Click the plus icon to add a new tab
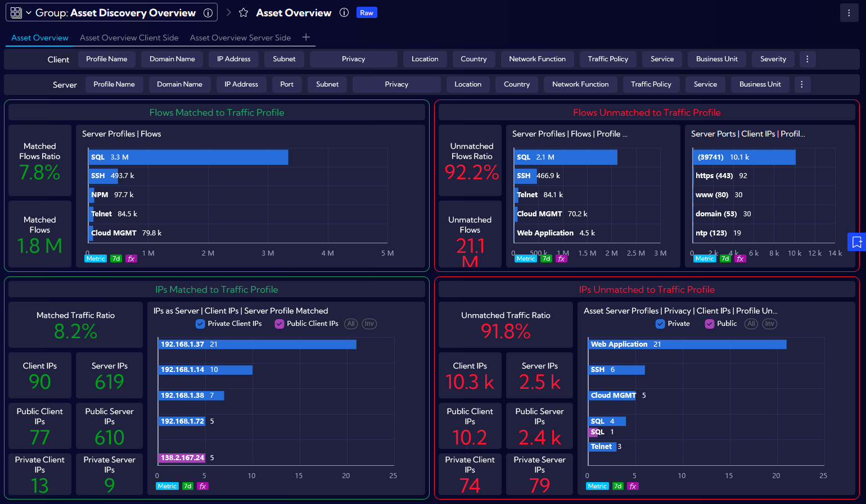This screenshot has width=866, height=504. (x=306, y=37)
